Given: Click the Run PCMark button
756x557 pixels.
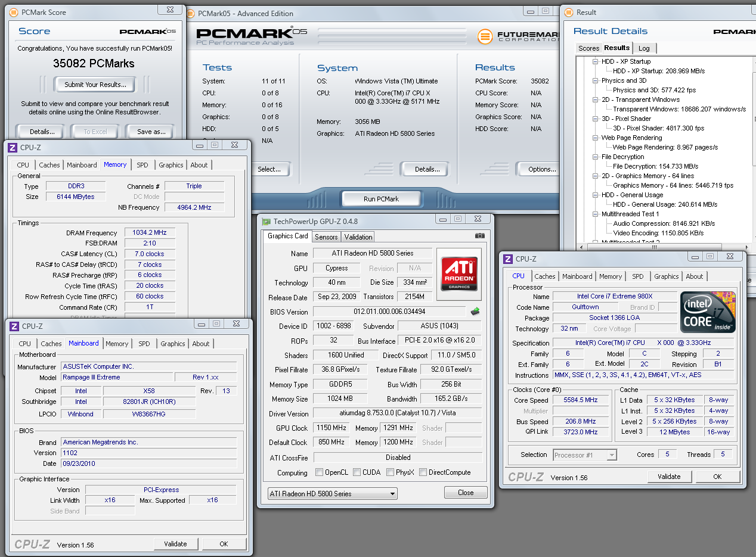Looking at the screenshot, I should pos(381,199).
